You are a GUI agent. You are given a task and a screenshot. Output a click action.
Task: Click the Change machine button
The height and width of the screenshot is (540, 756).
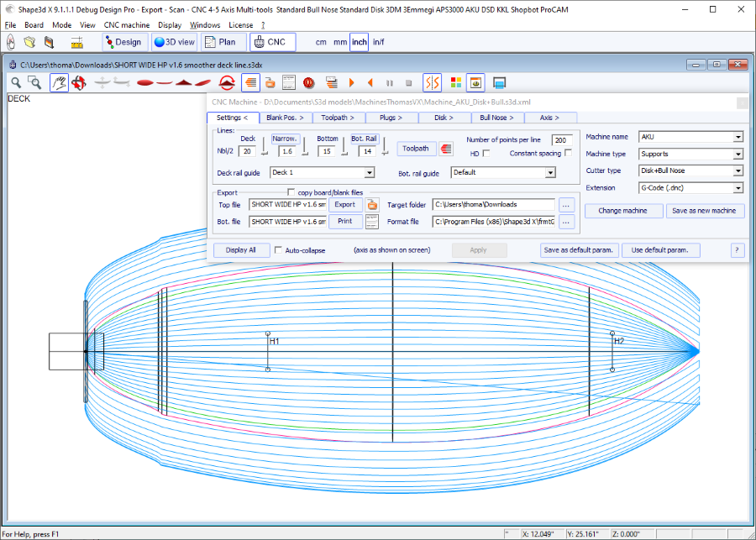[622, 211]
